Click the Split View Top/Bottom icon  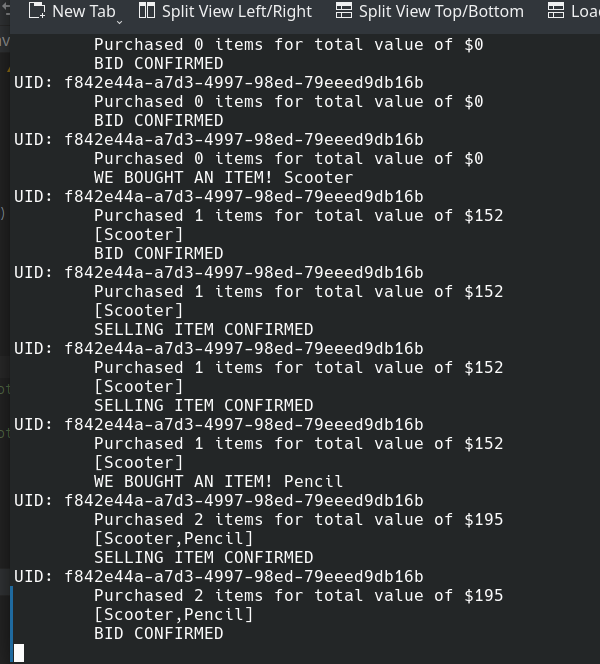click(x=344, y=11)
